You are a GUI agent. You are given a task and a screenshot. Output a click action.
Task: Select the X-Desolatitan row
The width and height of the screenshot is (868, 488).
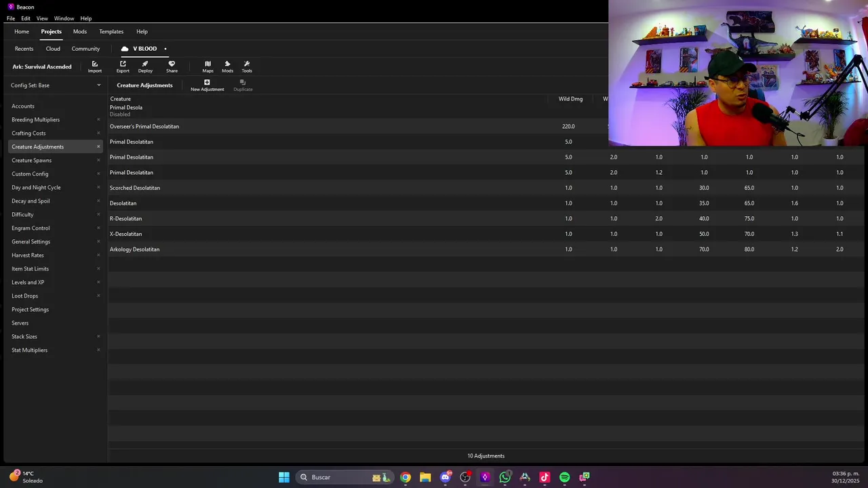[487, 234]
